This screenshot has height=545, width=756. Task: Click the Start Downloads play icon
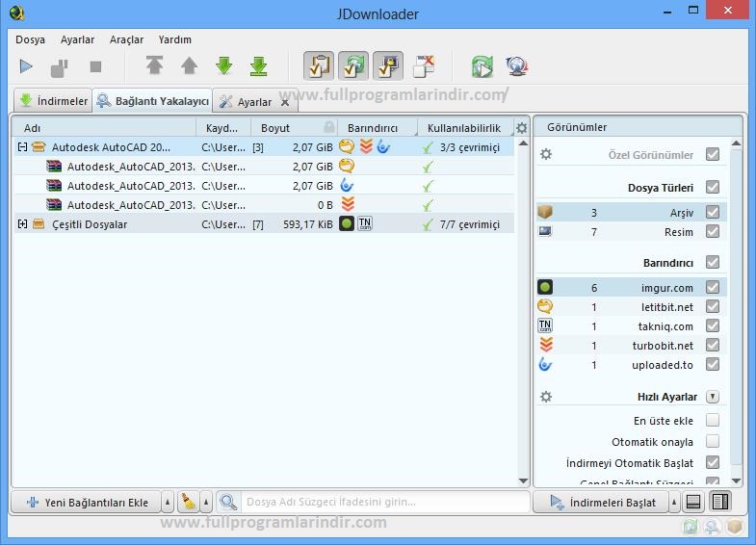pos(27,66)
